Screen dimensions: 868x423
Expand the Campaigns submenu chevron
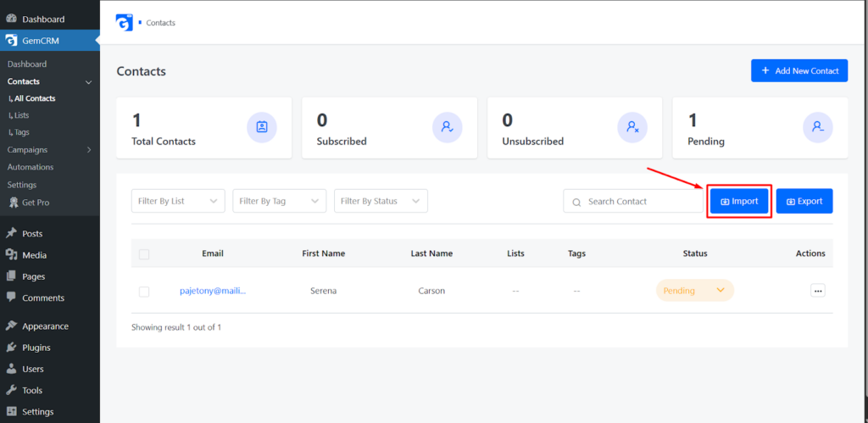click(x=88, y=150)
